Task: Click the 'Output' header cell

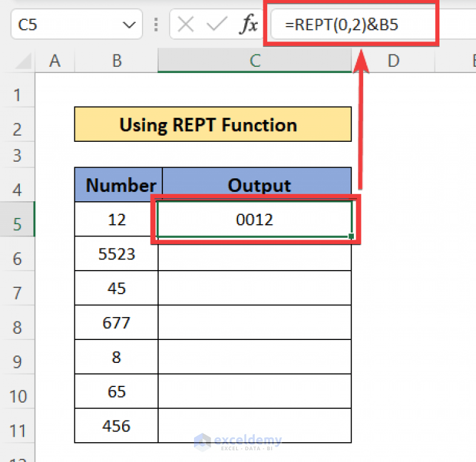Action: (x=257, y=185)
